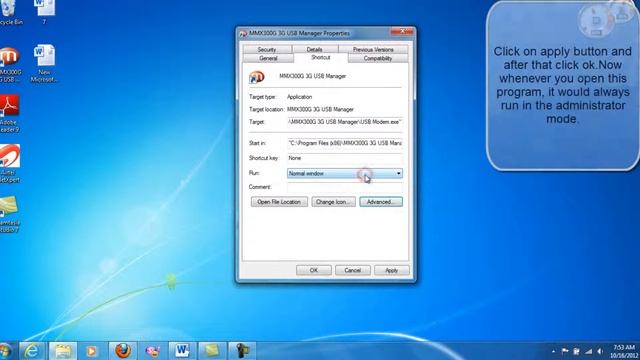
Task: Click into the Target path field
Action: tap(344, 122)
